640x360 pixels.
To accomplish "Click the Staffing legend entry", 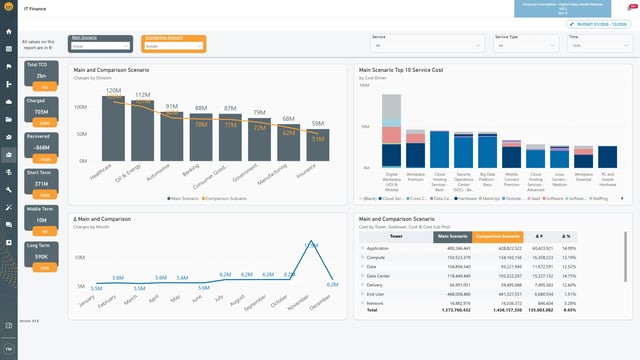I will coord(600,199).
